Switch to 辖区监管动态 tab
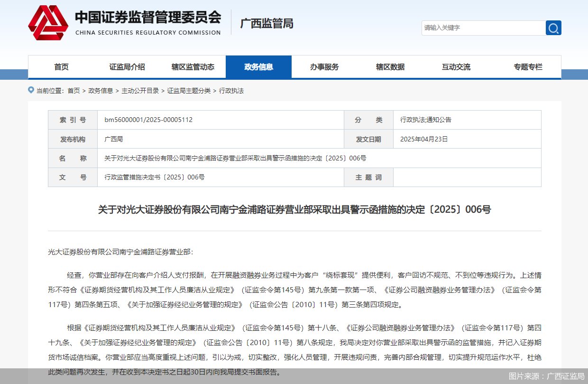 coord(193,67)
